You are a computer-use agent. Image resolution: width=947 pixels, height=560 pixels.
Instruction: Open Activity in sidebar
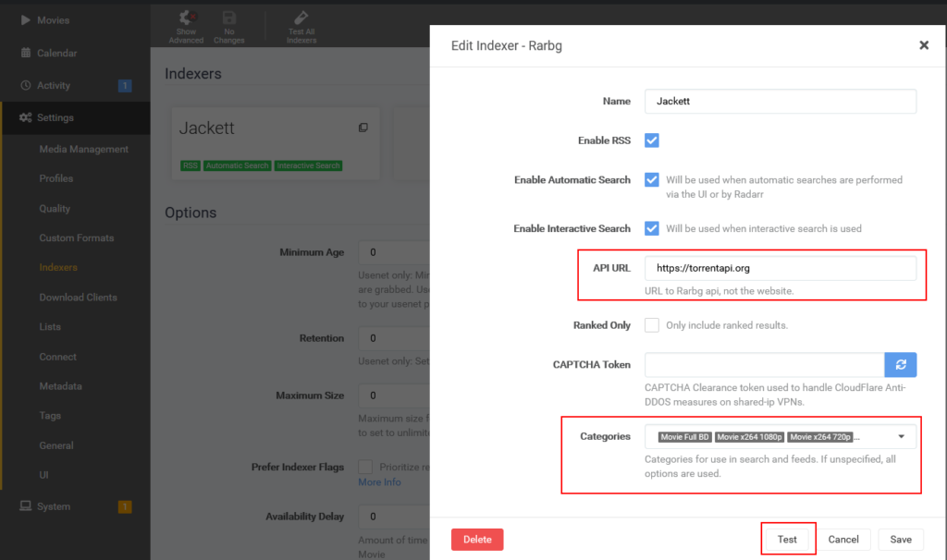[53, 85]
